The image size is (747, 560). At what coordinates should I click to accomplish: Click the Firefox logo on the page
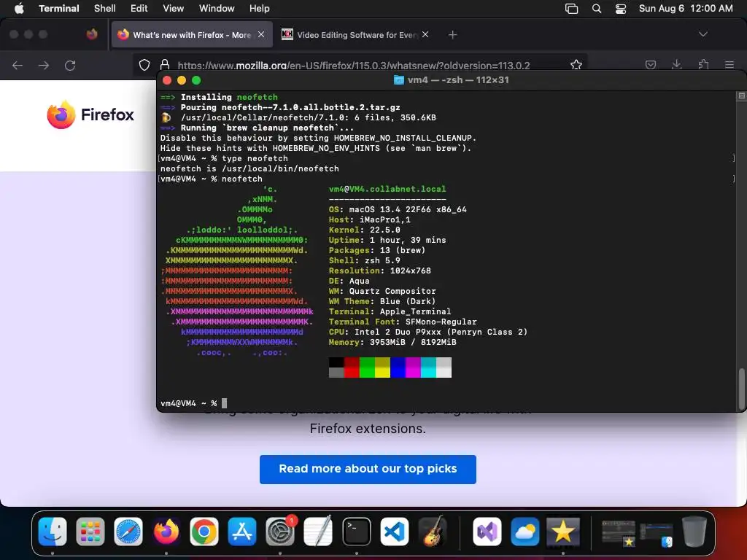click(90, 114)
